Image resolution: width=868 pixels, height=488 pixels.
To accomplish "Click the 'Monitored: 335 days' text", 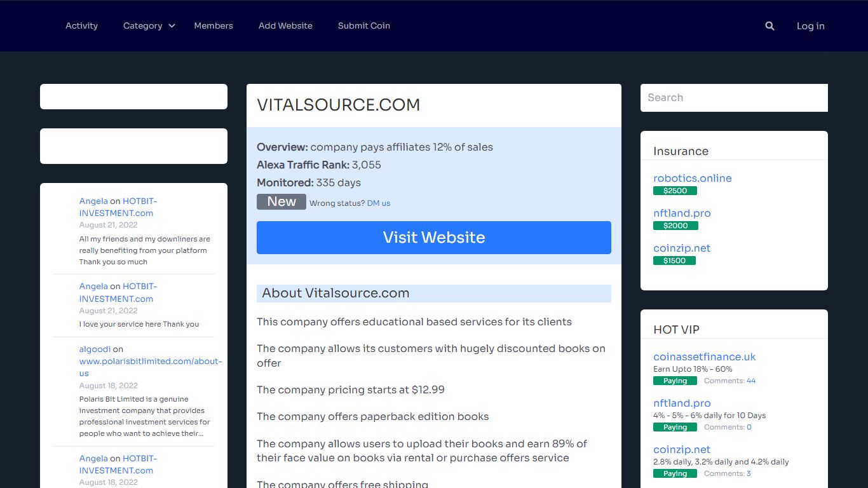I will click(x=309, y=183).
